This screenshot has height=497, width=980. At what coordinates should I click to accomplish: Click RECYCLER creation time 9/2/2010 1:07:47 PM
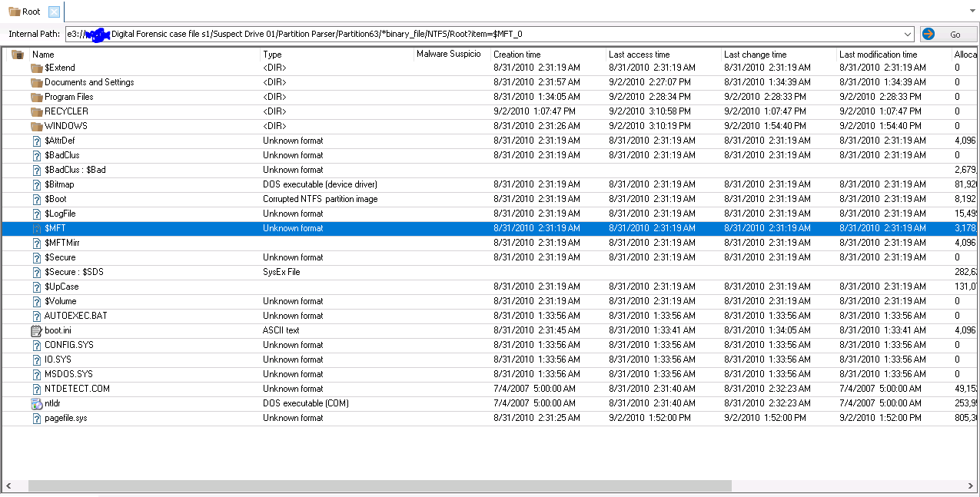[x=534, y=111]
